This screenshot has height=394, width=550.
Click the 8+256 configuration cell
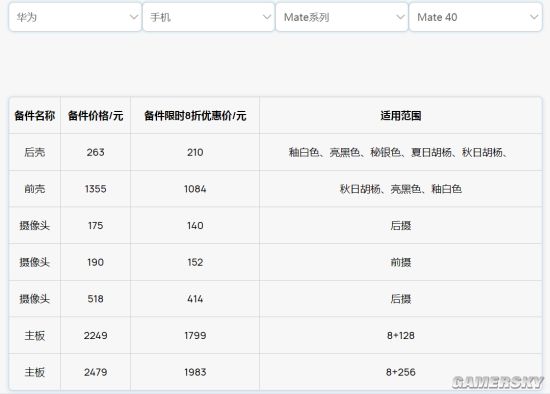(401, 372)
